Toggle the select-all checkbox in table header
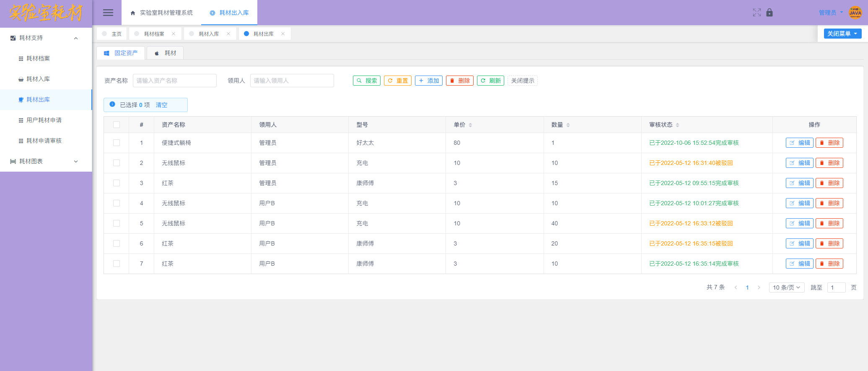This screenshot has height=371, width=868. pos(117,125)
